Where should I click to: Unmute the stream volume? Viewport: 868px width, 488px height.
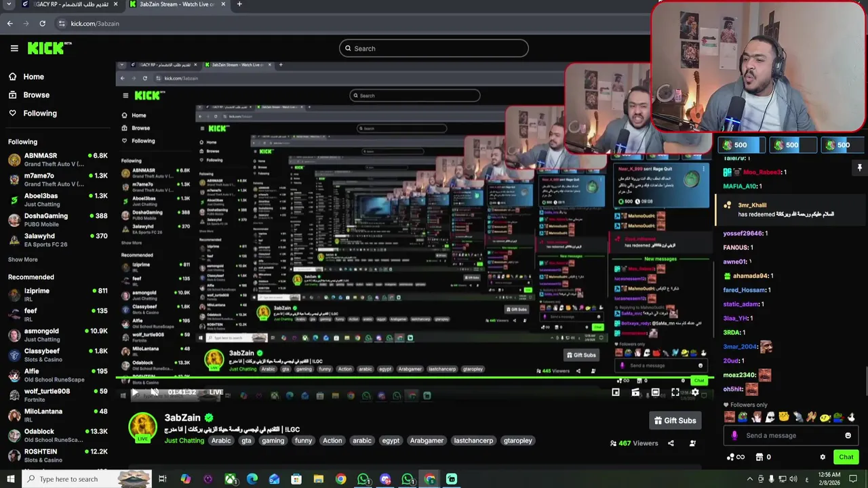155,392
